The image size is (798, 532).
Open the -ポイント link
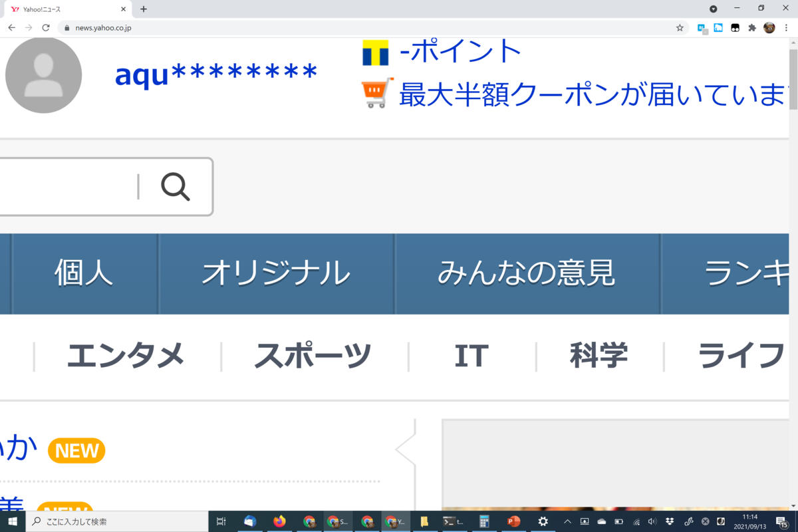point(461,51)
